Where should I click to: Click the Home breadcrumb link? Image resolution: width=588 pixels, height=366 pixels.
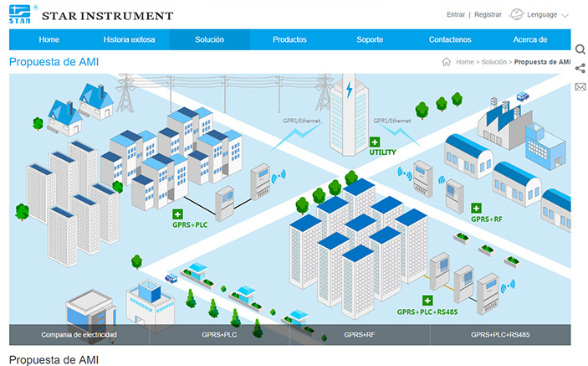[x=465, y=62]
